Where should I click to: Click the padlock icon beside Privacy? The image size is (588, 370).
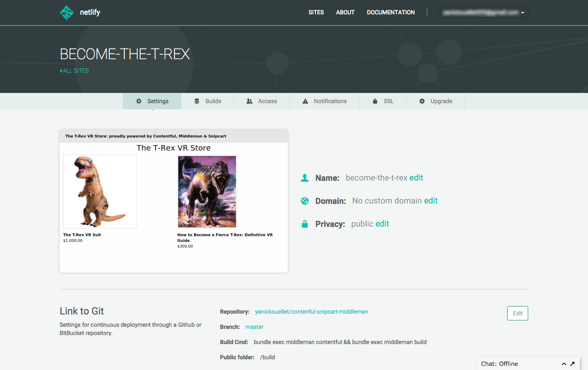(305, 224)
